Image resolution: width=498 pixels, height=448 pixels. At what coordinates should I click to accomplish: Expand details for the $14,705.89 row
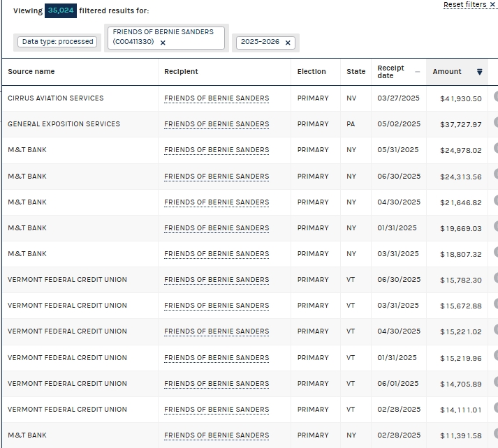click(496, 382)
